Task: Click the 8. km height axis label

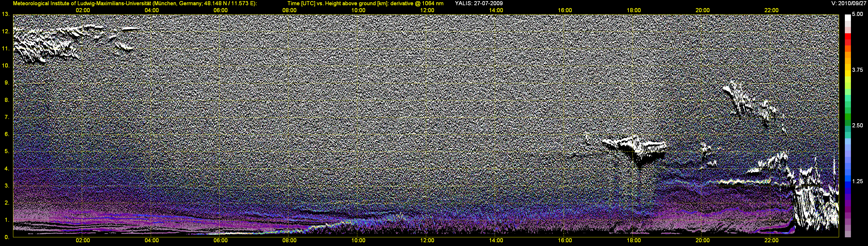Action: (x=7, y=100)
